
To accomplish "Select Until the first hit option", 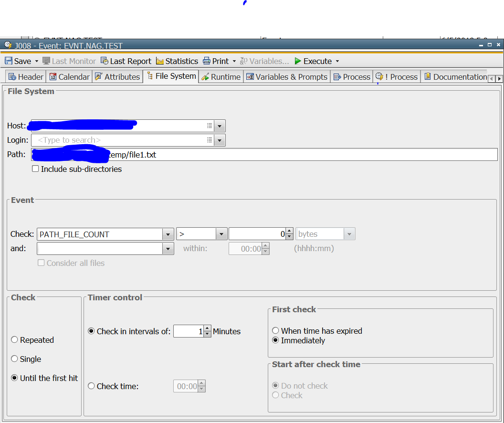I will pos(14,378).
